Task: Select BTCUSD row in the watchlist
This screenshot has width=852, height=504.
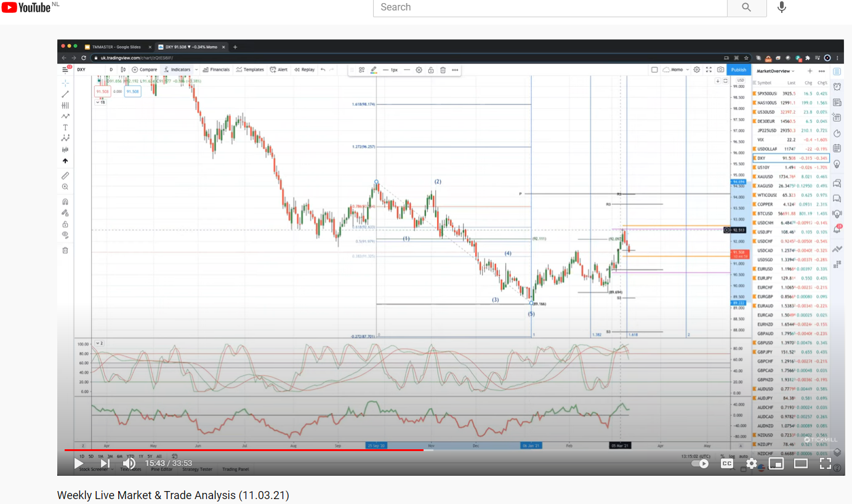Action: (790, 214)
